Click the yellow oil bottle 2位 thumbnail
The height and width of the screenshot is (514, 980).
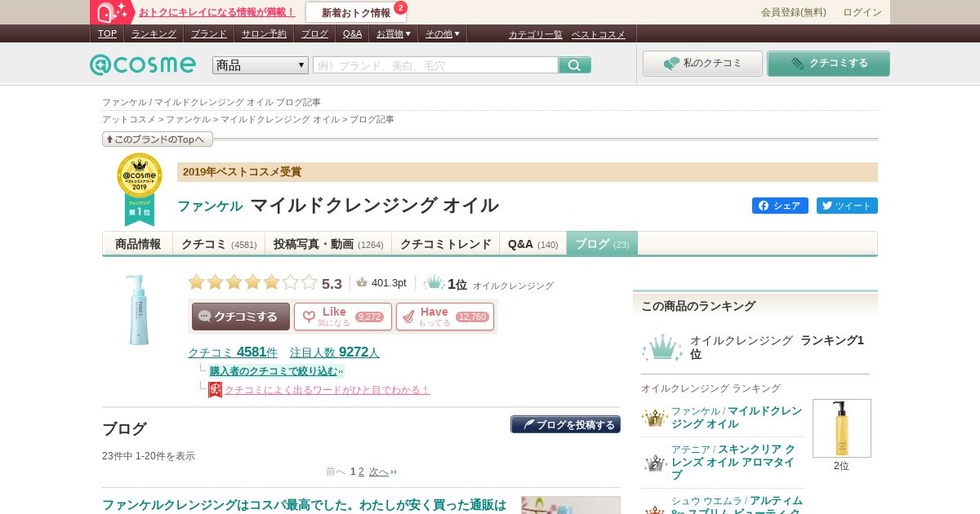pyautogui.click(x=841, y=428)
